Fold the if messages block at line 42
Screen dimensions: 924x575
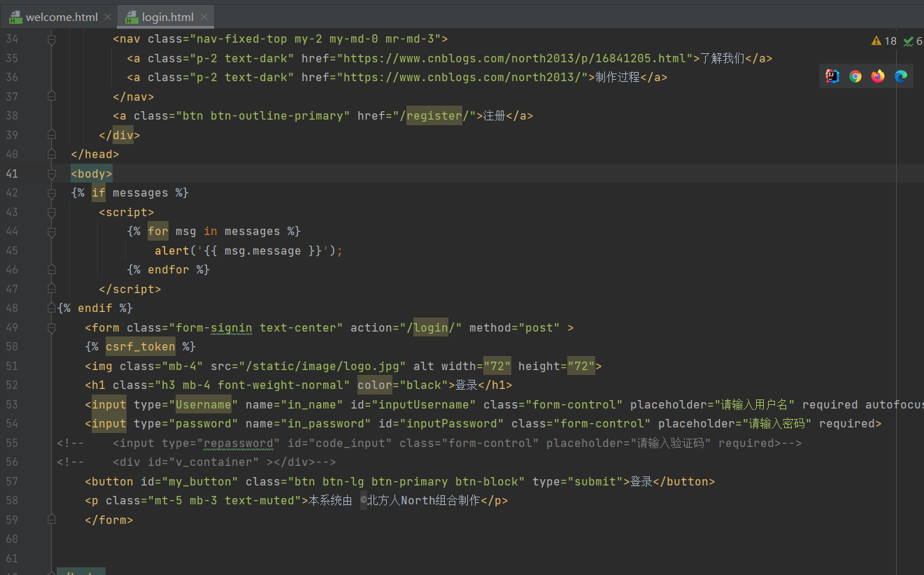[51, 192]
